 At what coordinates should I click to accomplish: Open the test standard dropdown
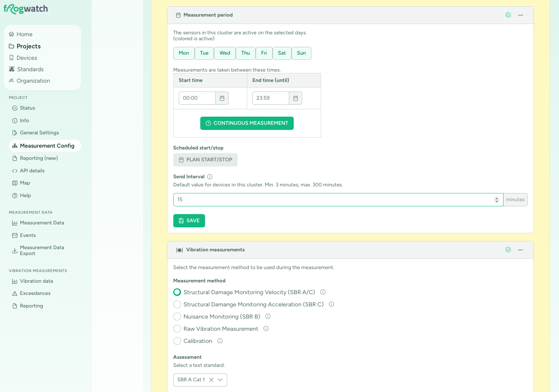pos(220,380)
